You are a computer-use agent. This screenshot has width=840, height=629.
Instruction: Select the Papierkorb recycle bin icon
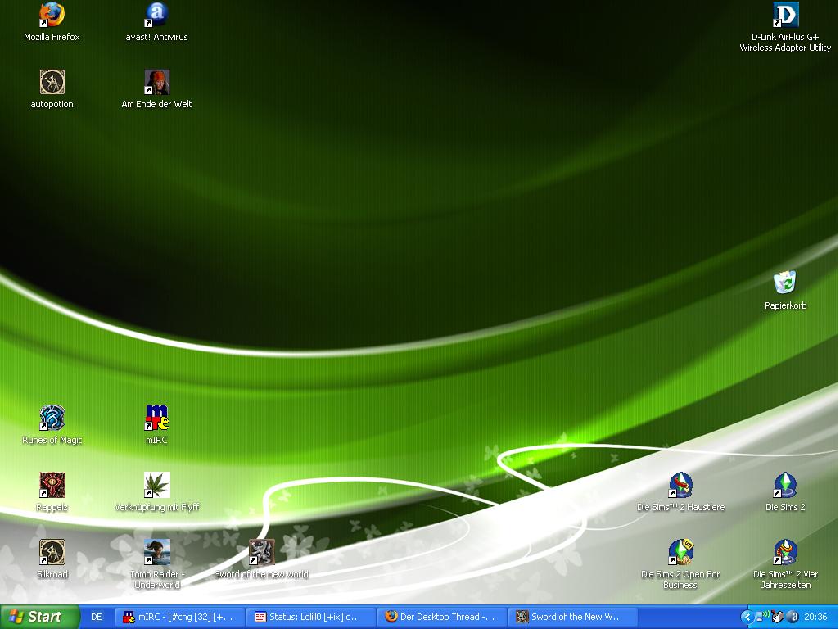pyautogui.click(x=785, y=283)
